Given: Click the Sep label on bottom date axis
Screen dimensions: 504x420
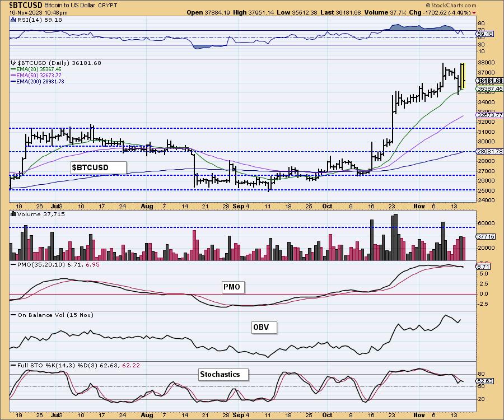Looking at the screenshot, I should click(238, 415).
